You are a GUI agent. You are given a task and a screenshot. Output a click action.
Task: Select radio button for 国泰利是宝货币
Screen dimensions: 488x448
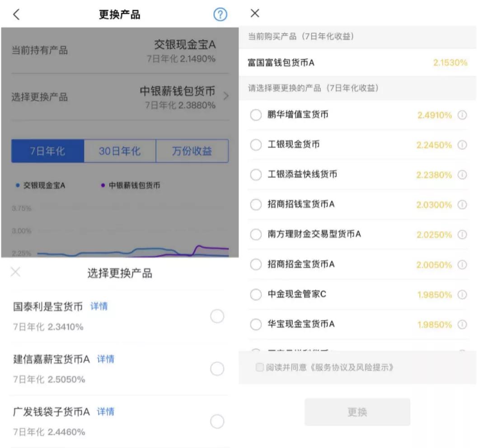point(217,316)
